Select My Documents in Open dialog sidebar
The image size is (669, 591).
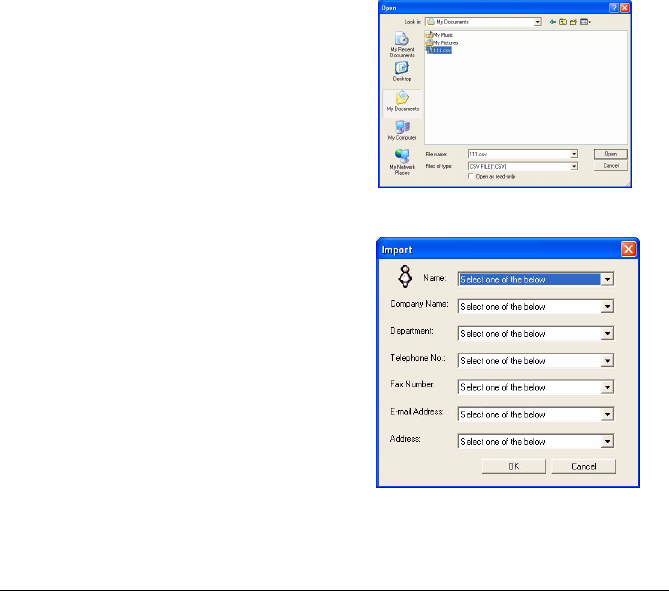point(402,102)
